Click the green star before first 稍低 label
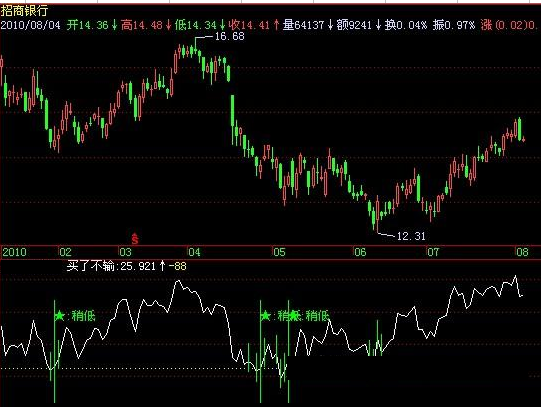This screenshot has height=407, width=541. [60, 315]
